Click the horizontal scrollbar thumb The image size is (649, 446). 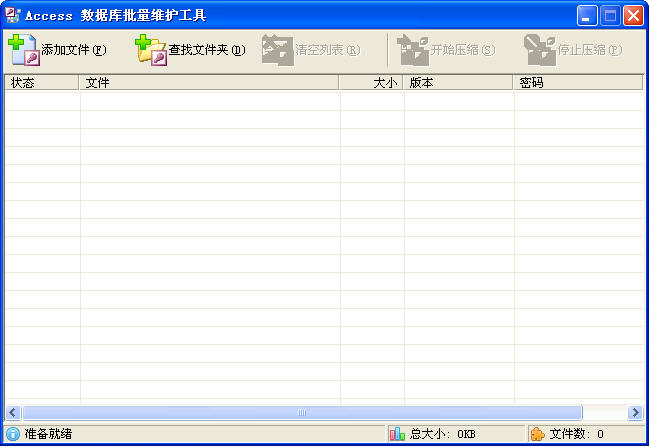point(301,412)
